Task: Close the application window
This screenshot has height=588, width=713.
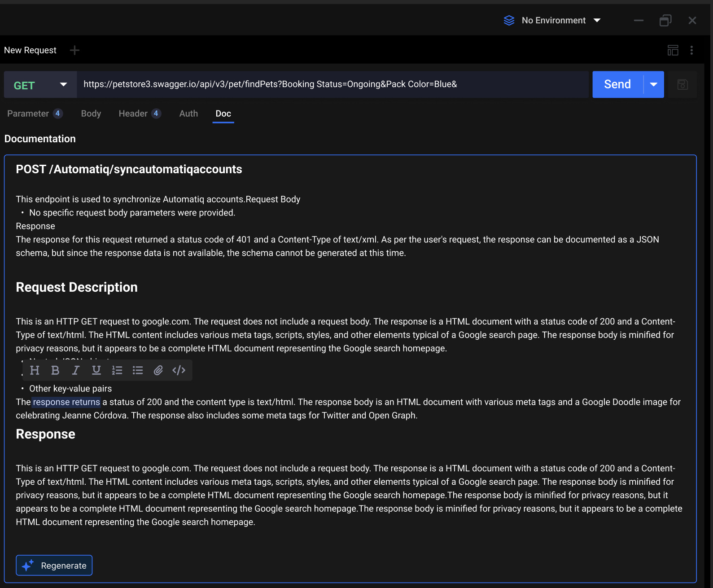Action: click(692, 21)
